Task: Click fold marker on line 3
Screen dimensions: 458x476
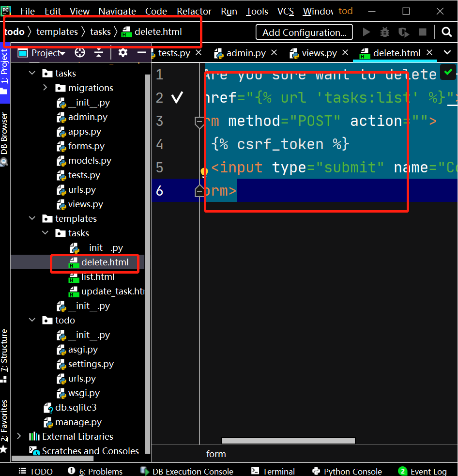Action: [199, 123]
